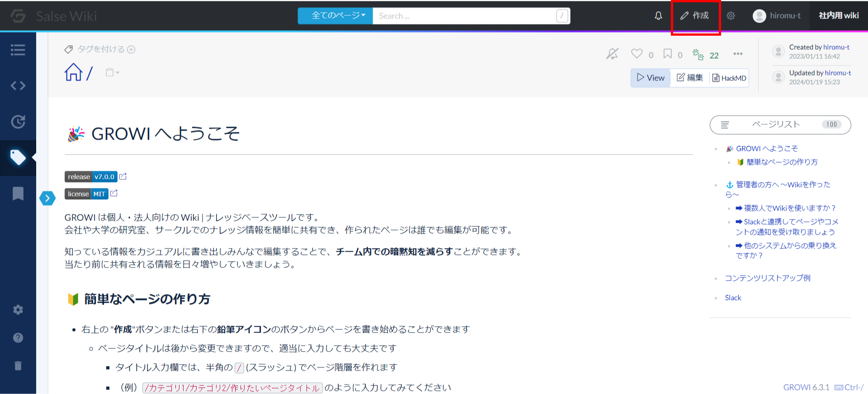Open the release v7.0.0 badge

[x=91, y=177]
